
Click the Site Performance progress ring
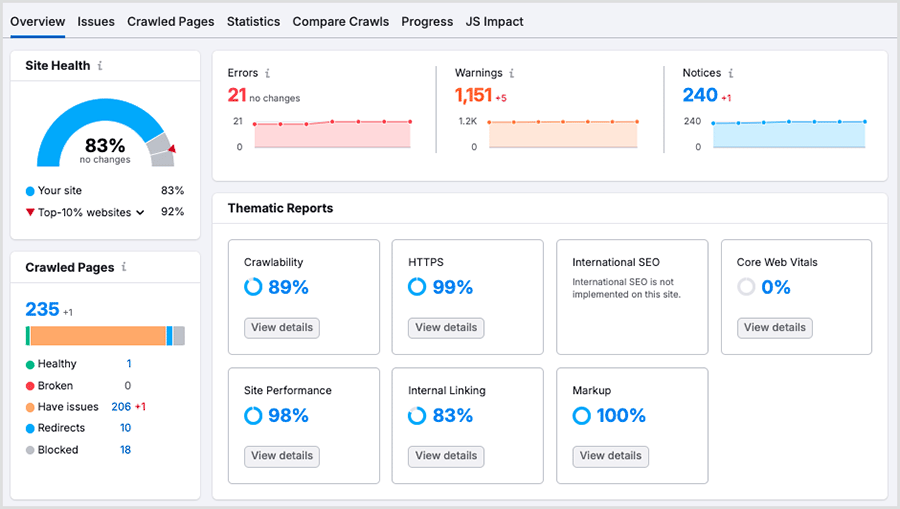pyautogui.click(x=253, y=415)
